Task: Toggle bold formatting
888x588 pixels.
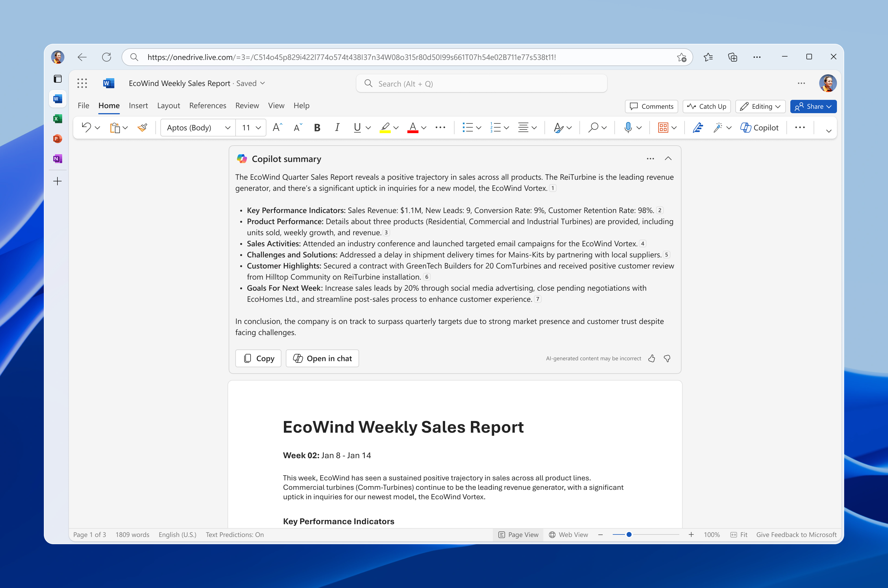Action: click(317, 128)
